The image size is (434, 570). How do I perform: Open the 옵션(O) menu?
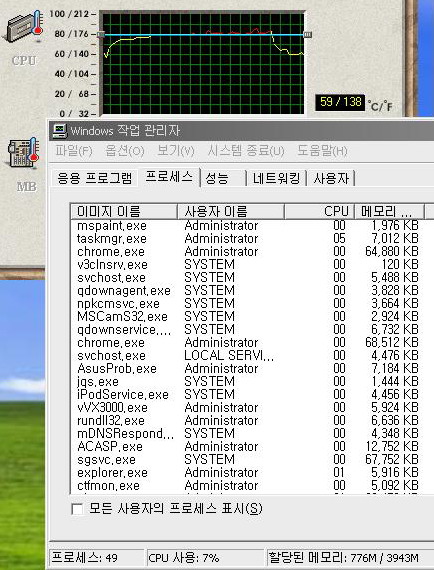click(125, 150)
